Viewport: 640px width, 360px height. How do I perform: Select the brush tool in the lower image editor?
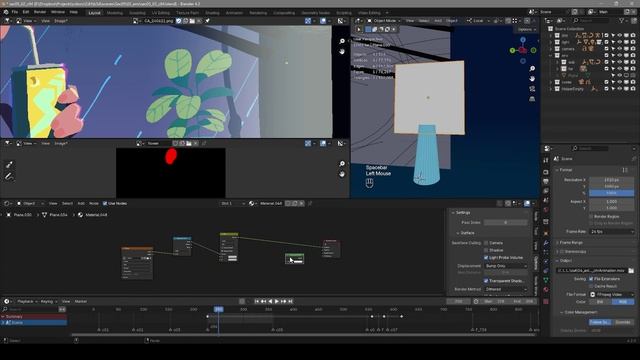click(9, 164)
